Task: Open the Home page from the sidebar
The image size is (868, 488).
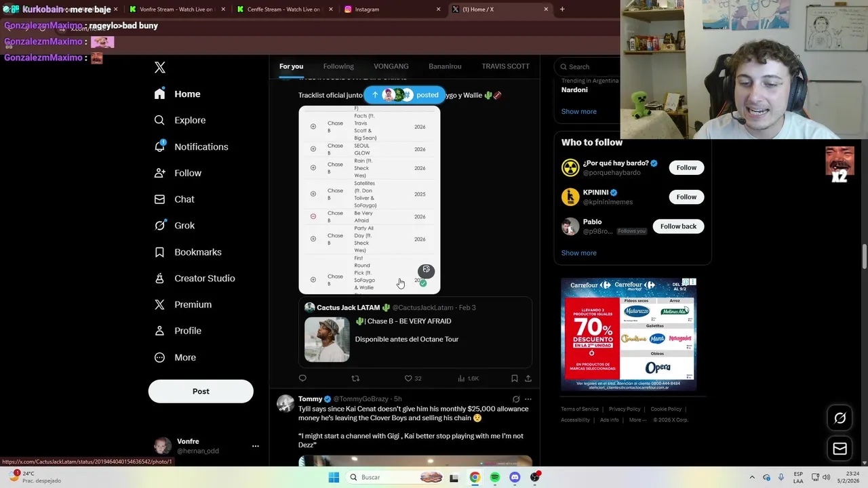Action: (x=178, y=94)
